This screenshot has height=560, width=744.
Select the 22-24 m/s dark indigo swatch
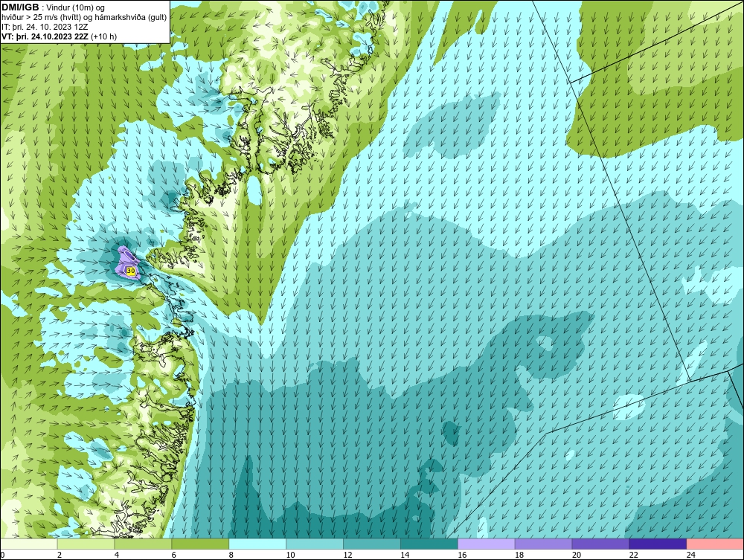(x=658, y=544)
